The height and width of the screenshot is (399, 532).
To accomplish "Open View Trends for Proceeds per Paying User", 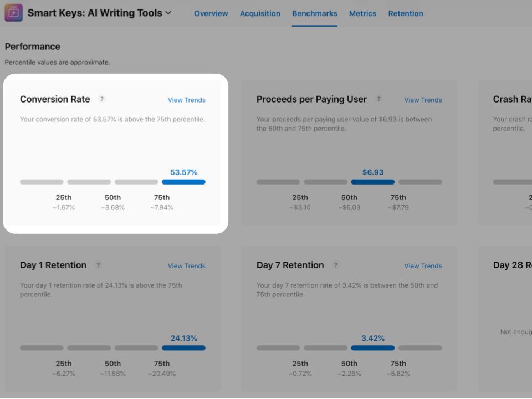I will pyautogui.click(x=423, y=100).
